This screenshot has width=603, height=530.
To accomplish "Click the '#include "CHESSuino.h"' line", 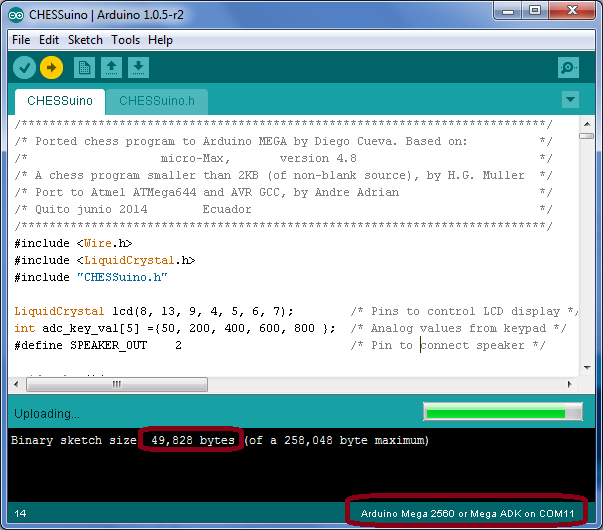I will pyautogui.click(x=91, y=277).
